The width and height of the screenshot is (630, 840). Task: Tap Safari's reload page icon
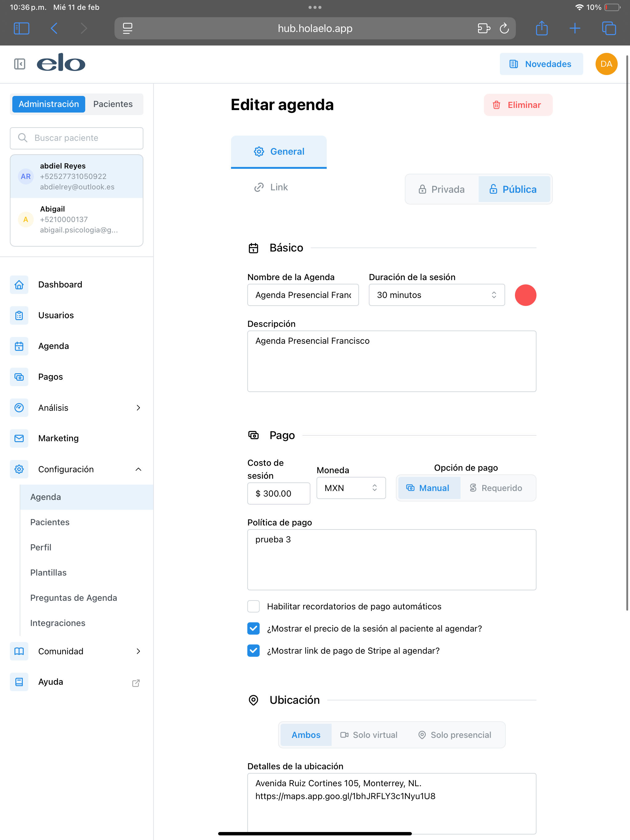point(504,28)
